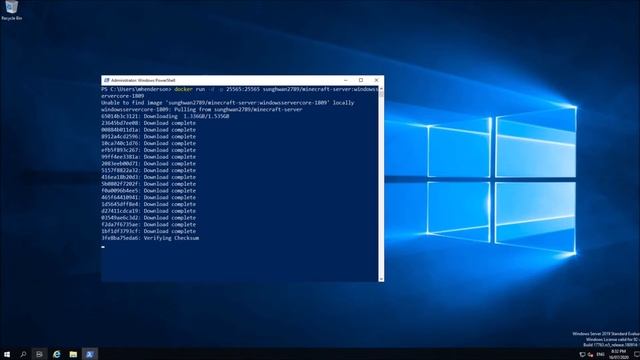Open the taskbar clock and date
The height and width of the screenshot is (360, 640).
(x=619, y=354)
